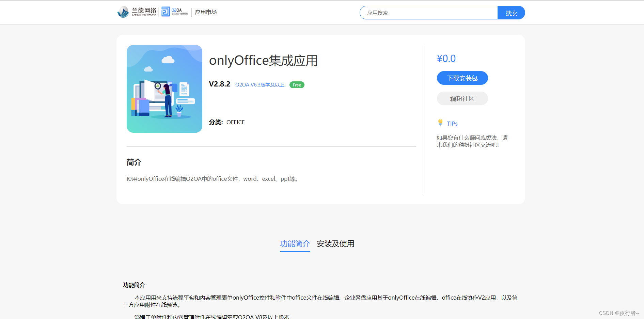Click the Lande Network logo
Viewport: 644px width, 319px height.
point(138,12)
